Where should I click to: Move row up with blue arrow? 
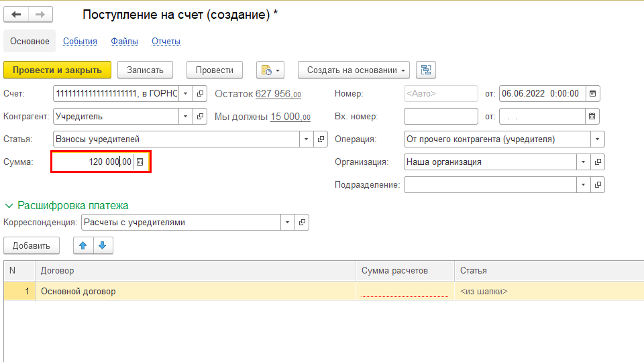click(x=83, y=245)
